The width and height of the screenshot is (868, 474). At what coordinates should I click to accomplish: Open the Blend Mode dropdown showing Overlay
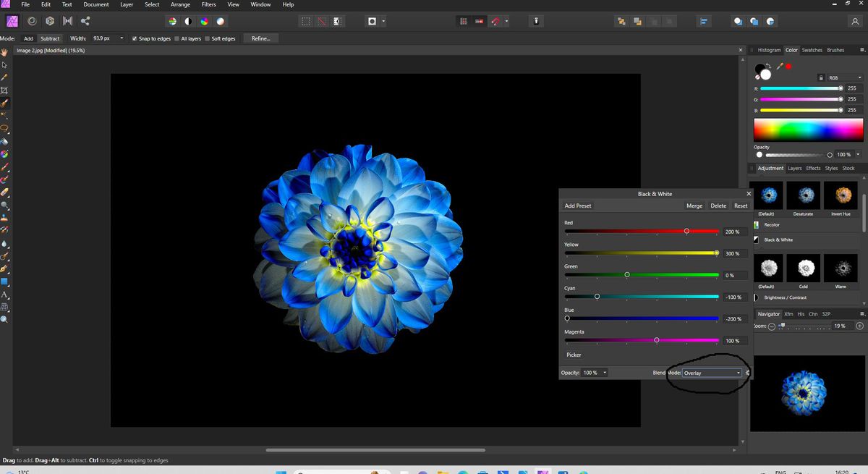[712, 373]
